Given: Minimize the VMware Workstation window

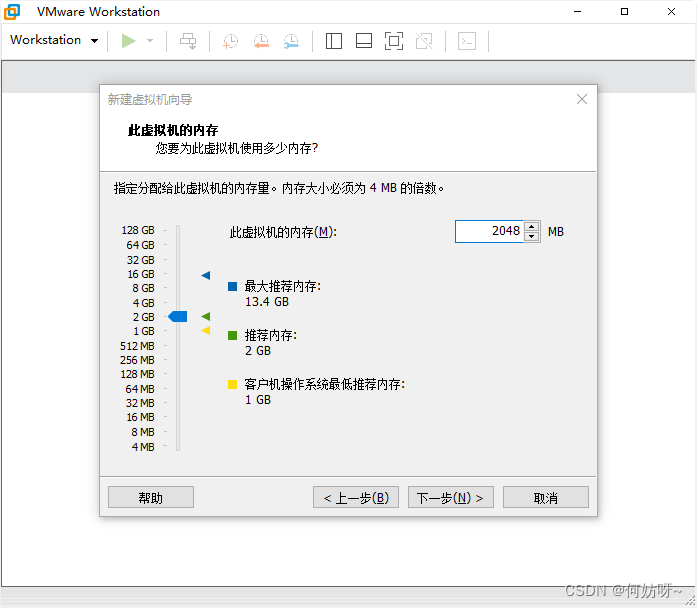Looking at the screenshot, I should click(x=577, y=12).
